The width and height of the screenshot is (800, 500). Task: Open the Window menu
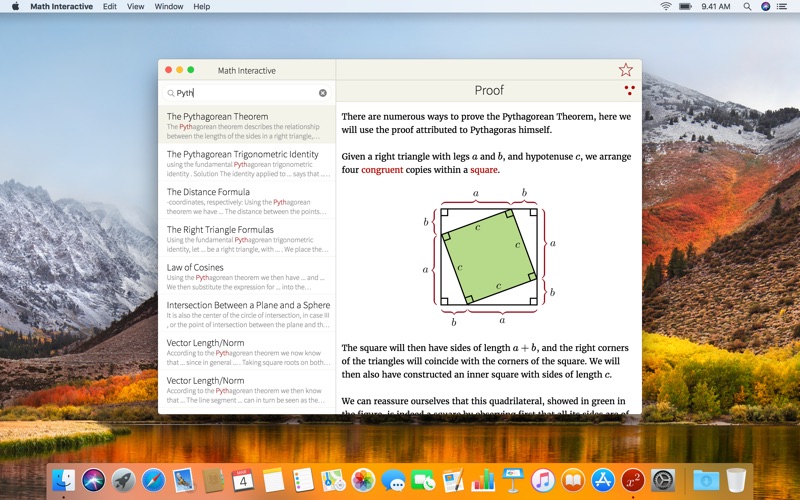[x=169, y=7]
